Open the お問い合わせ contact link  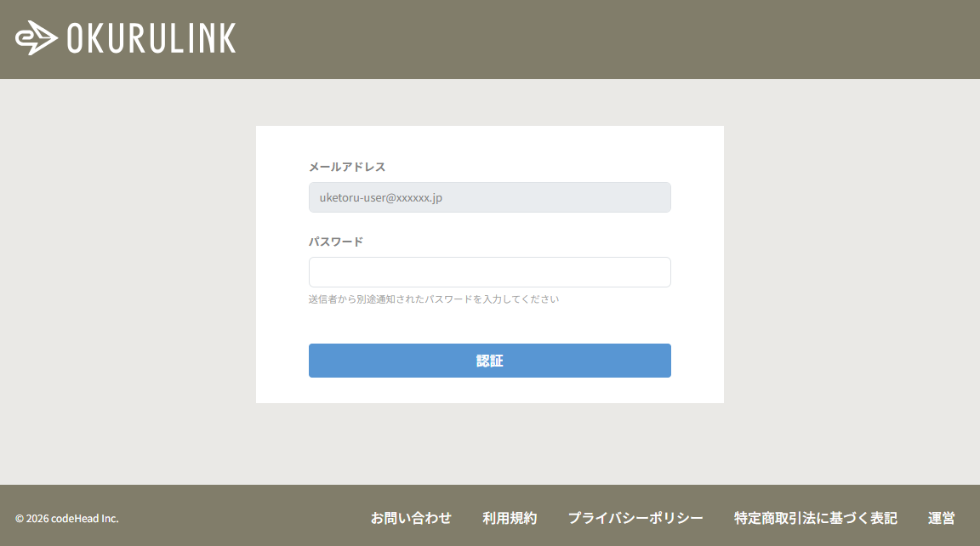point(411,518)
